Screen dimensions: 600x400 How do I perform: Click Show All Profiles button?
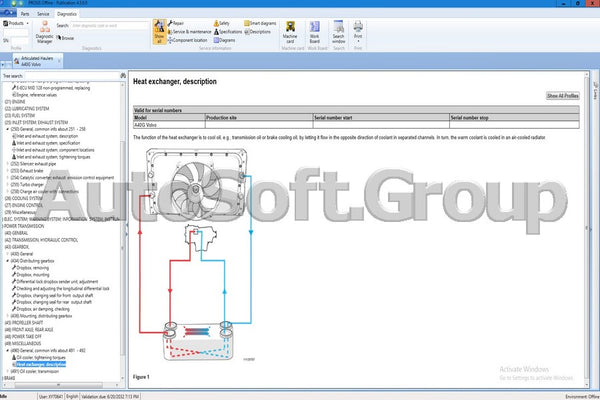[x=562, y=96]
